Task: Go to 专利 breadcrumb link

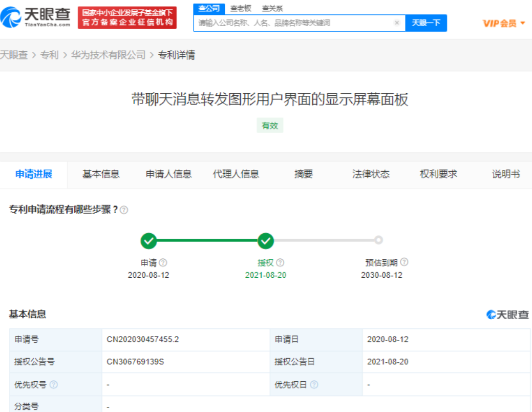Action: coord(50,55)
